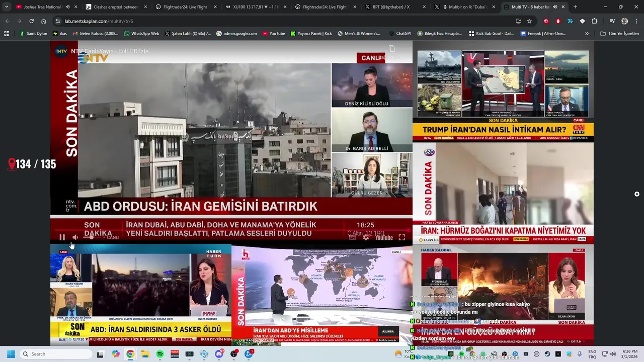This screenshot has width=644, height=362.
Task: Reload the current page
Action: pyautogui.click(x=31, y=21)
